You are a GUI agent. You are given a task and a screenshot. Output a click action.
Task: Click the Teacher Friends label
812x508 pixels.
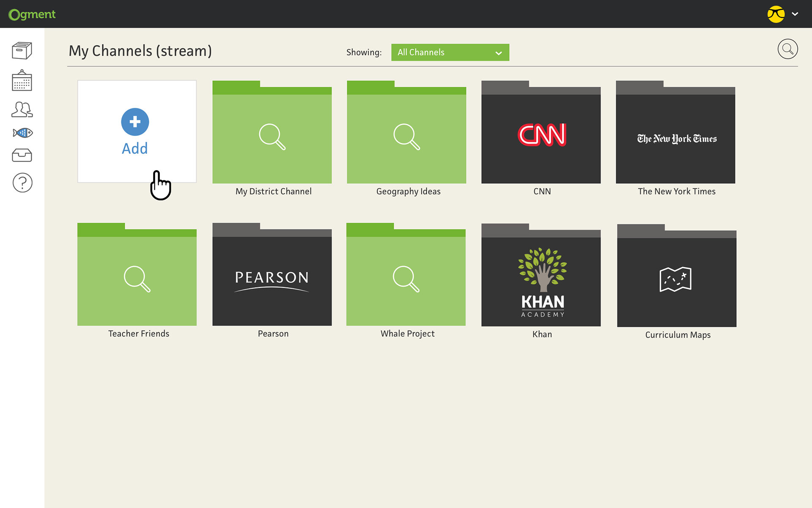click(x=139, y=334)
